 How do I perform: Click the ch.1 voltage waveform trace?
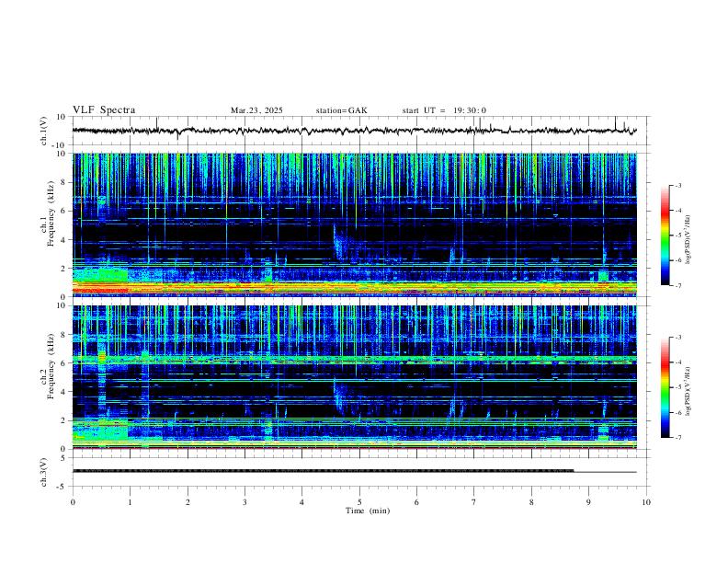354,131
